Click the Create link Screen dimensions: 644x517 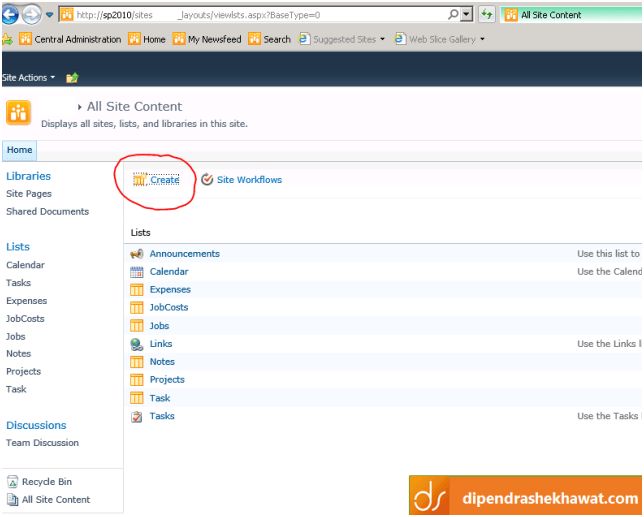(x=165, y=180)
